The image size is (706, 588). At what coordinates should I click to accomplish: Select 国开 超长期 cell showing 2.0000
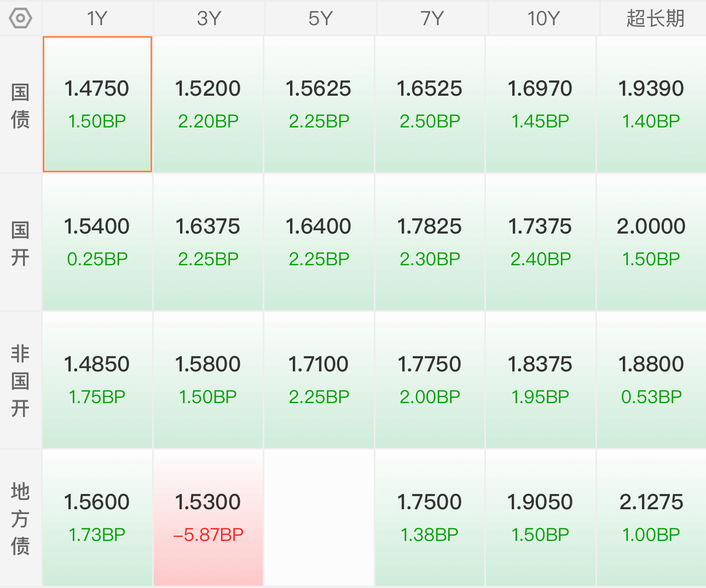pos(651,242)
